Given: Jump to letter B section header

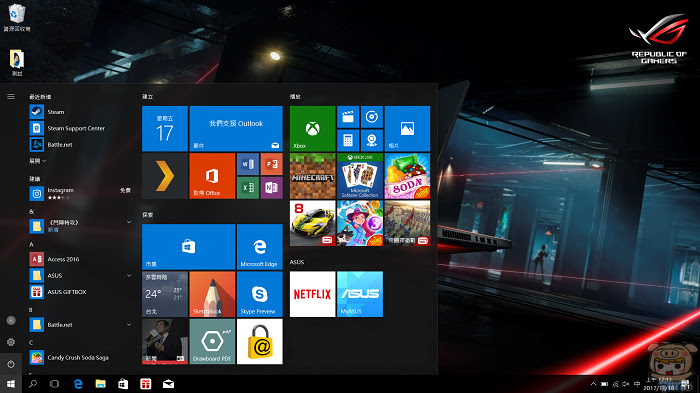Looking at the screenshot, I should click(x=31, y=309).
